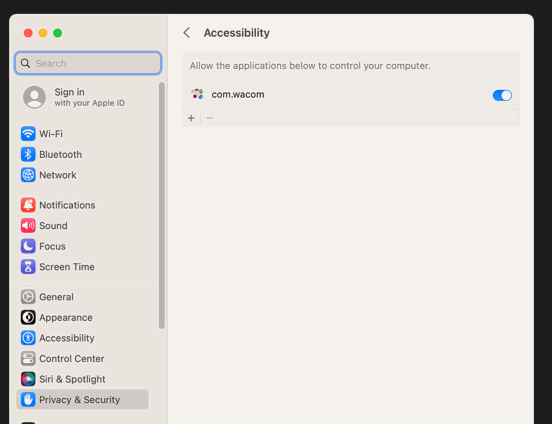Image resolution: width=552 pixels, height=424 pixels.
Task: Open Wi-Fi settings icon in sidebar
Action: click(28, 134)
